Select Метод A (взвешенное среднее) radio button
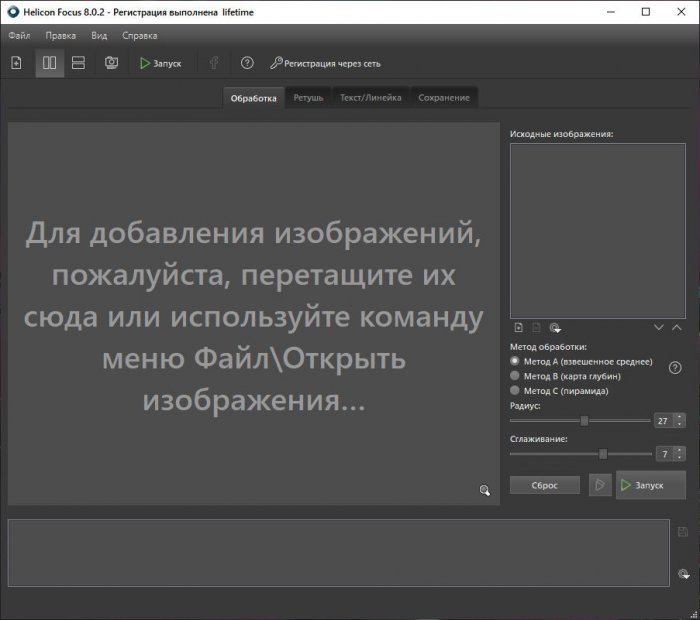 coord(516,361)
